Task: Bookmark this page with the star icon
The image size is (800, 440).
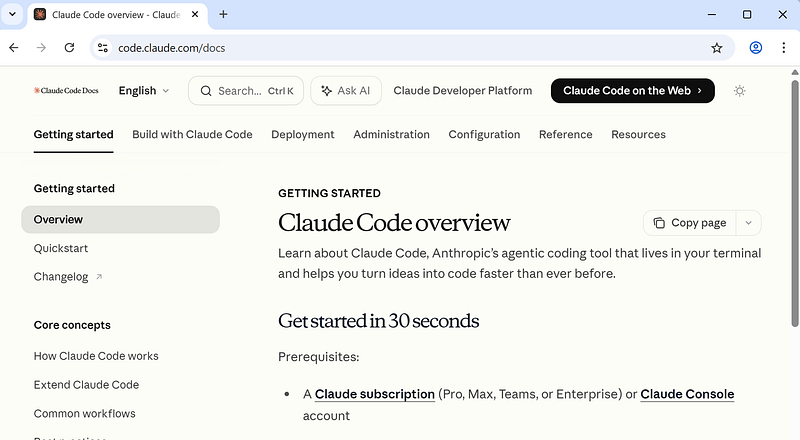Action: 716,47
